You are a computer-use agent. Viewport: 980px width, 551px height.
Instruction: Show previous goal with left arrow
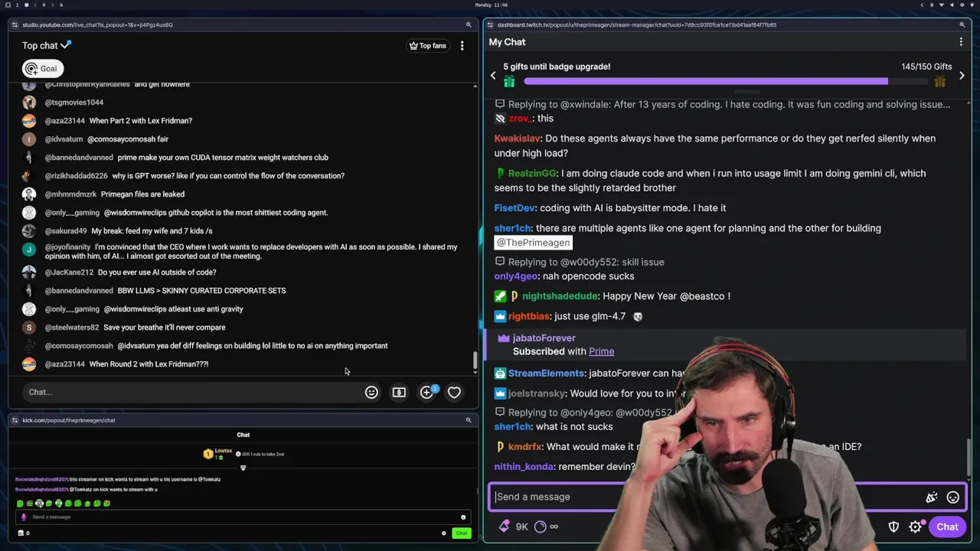(x=493, y=75)
